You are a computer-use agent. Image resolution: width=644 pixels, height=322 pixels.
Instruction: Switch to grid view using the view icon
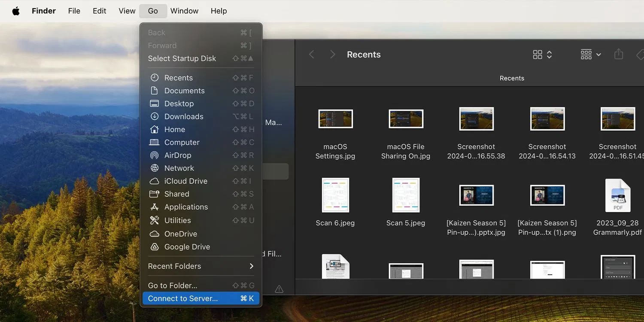(x=537, y=54)
